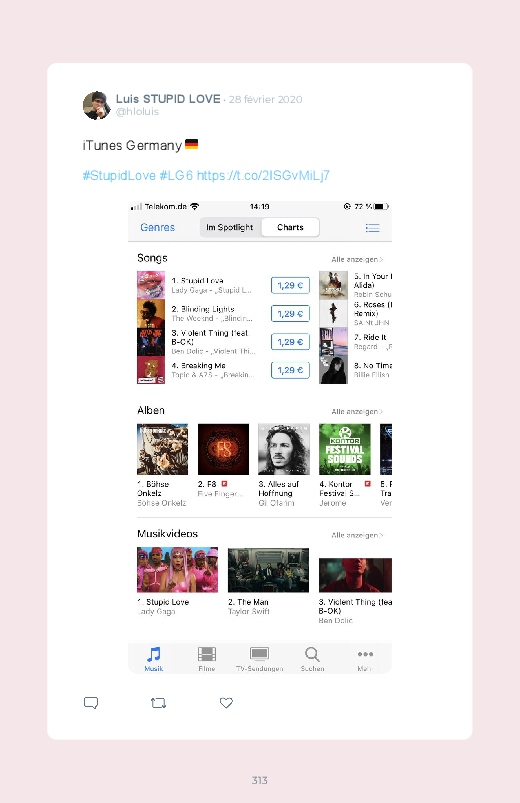Open the #StupidLove hashtag link
The image size is (520, 803).
(x=119, y=176)
